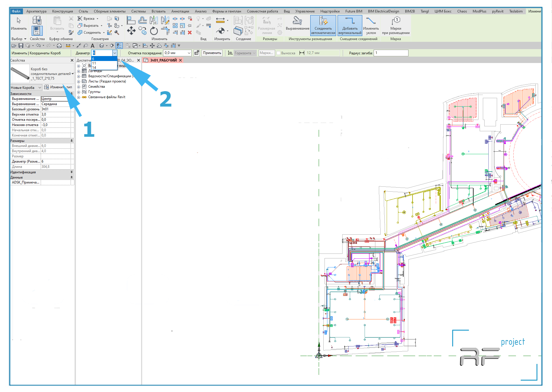The image size is (552, 392).
Task: Toggle the Свойства palette button
Action: 37,31
